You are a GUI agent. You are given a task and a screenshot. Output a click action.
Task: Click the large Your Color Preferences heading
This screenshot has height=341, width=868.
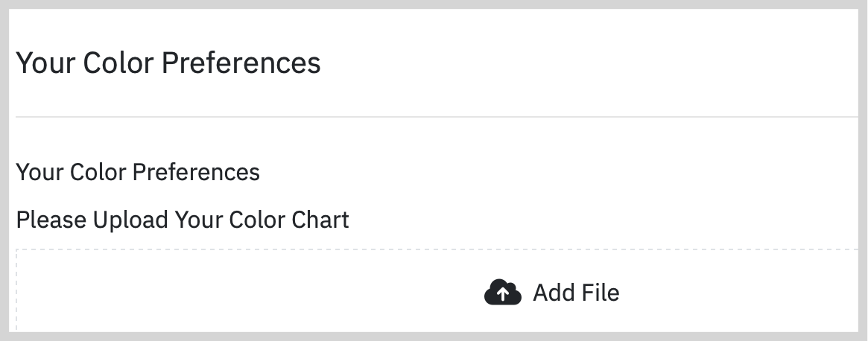[168, 63]
